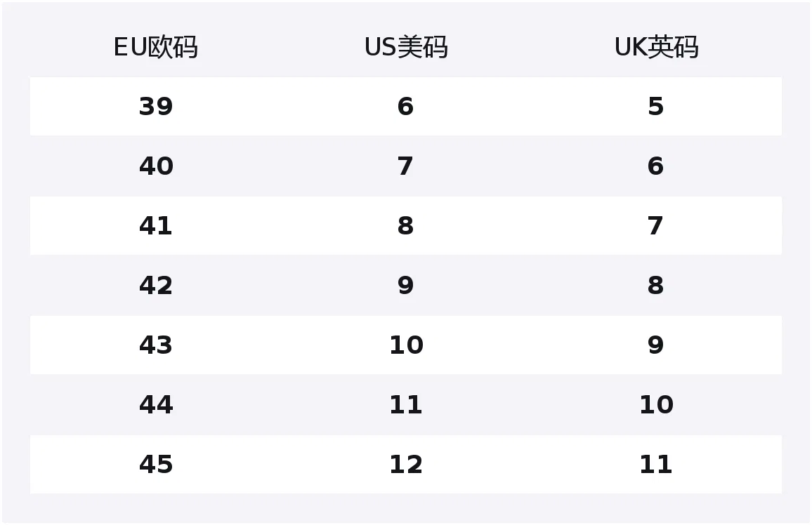The height and width of the screenshot is (525, 812).
Task: Choose UK size 5 in 39 row
Action: [655, 107]
